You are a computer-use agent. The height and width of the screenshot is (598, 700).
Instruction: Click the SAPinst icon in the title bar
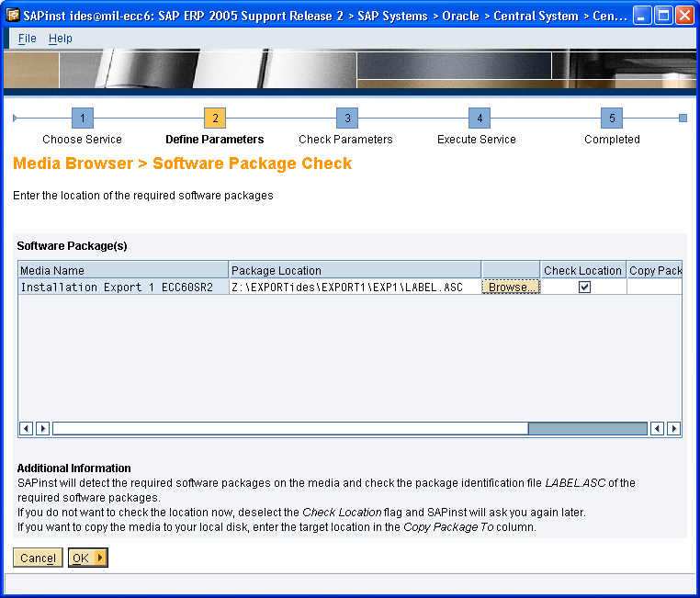click(13, 16)
